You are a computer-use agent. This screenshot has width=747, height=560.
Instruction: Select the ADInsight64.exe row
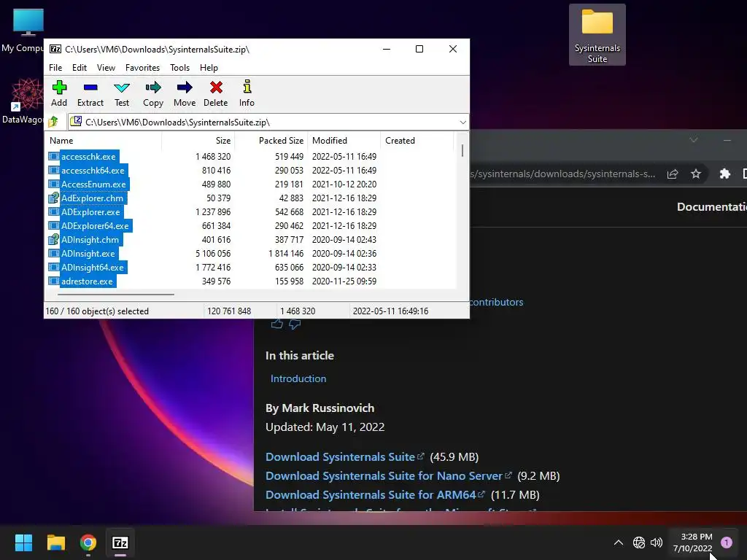(x=250, y=267)
